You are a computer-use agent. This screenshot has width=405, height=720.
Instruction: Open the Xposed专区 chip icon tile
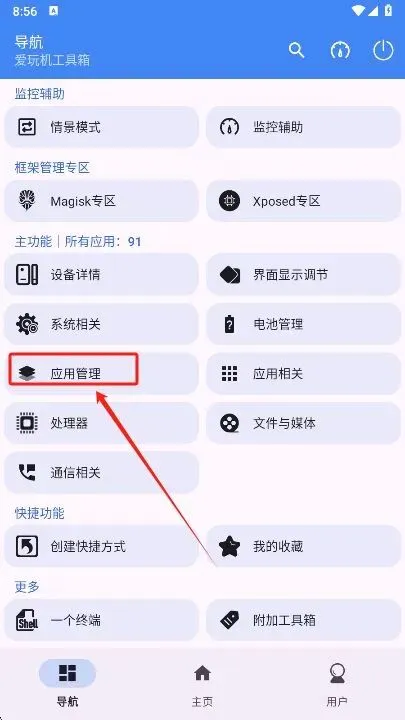[x=304, y=201]
